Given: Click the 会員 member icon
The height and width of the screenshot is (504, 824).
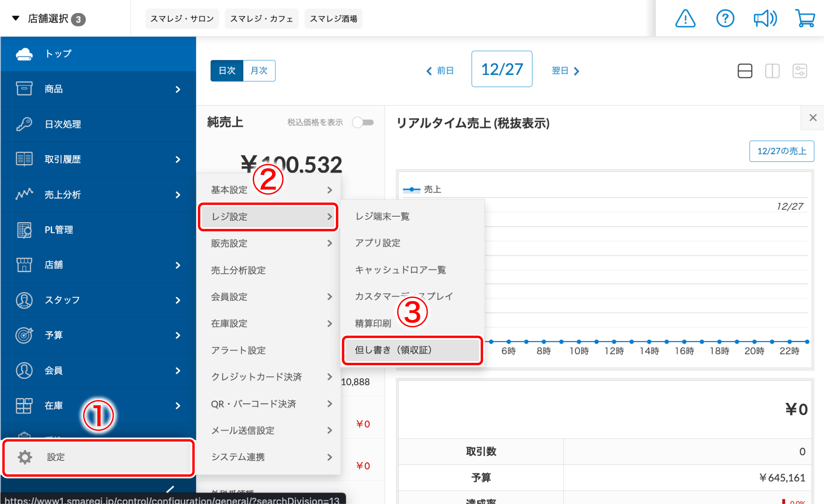Looking at the screenshot, I should coord(24,371).
